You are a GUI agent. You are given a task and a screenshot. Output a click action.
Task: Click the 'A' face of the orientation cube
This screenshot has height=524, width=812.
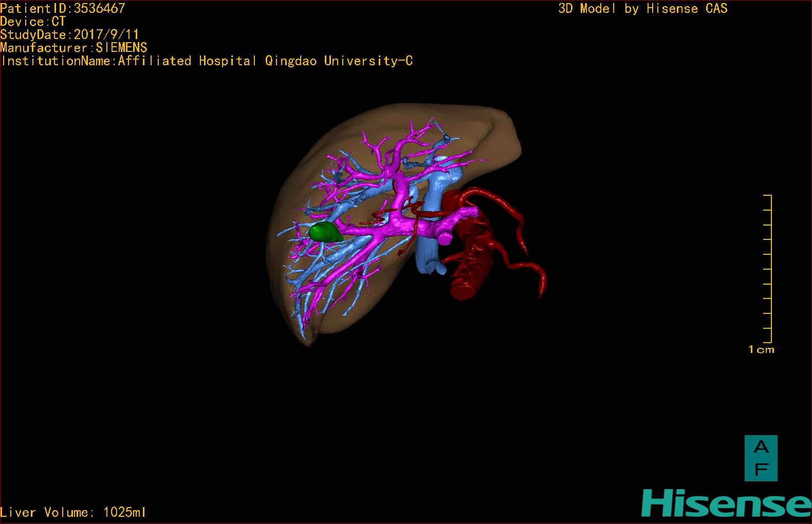point(761,447)
